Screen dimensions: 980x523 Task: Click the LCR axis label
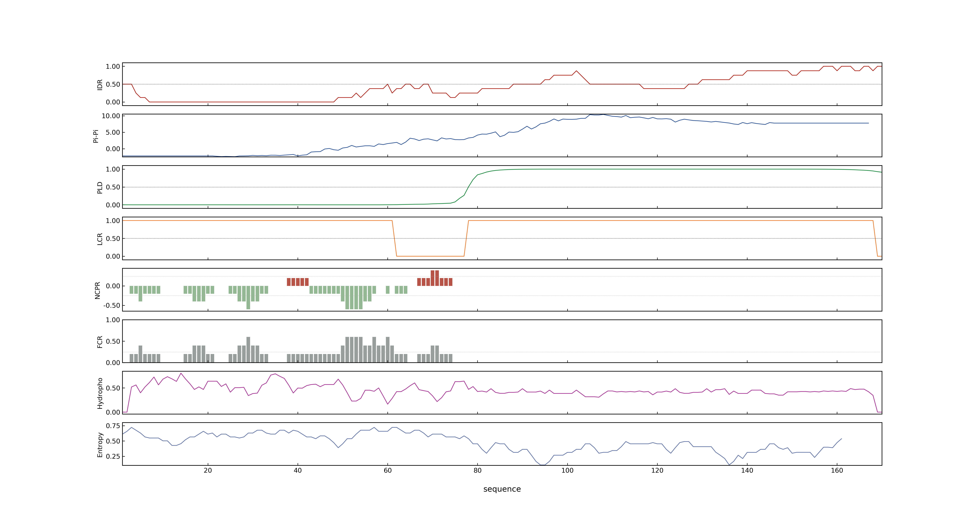(x=100, y=239)
